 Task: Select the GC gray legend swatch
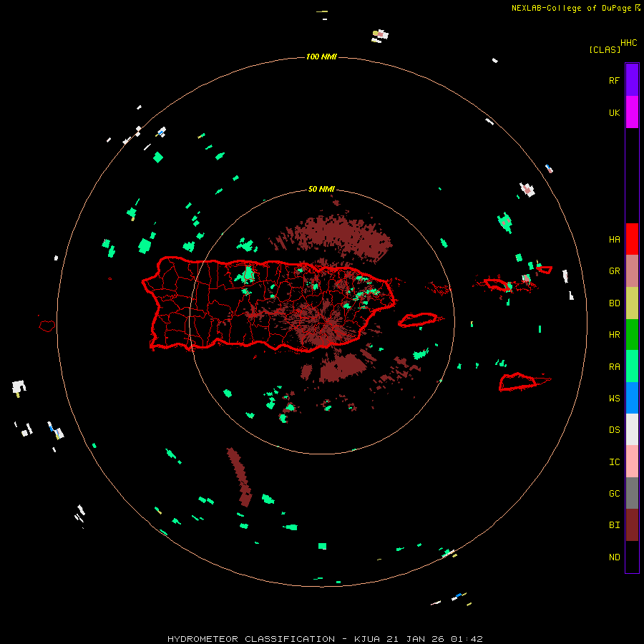(x=632, y=493)
